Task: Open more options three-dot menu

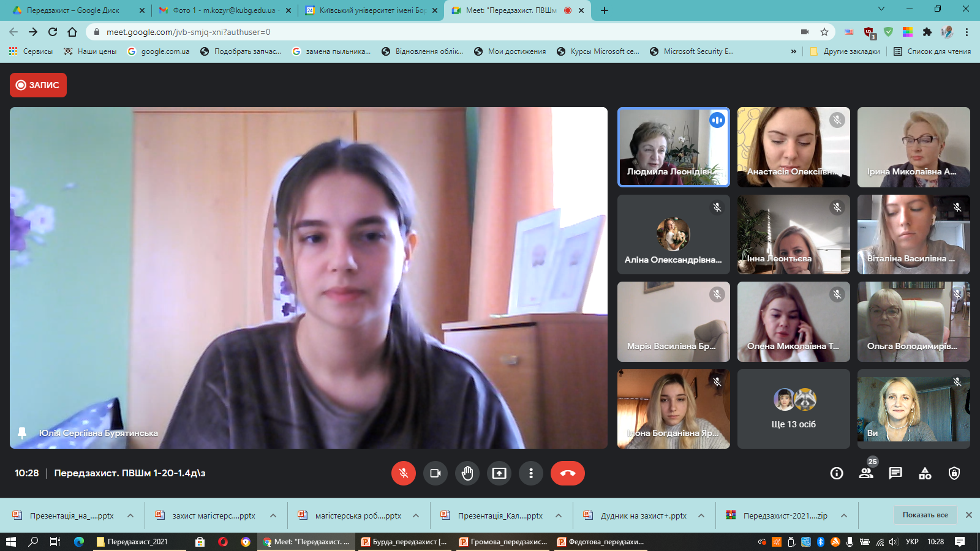Action: click(531, 473)
